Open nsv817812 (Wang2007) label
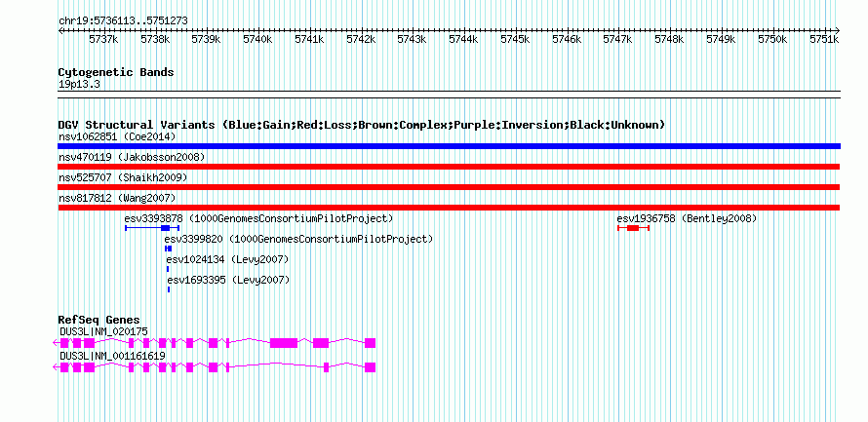Image resolution: width=868 pixels, height=422 pixels. point(117,199)
